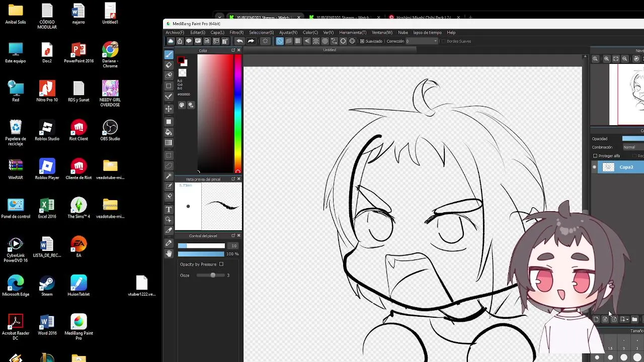Open the Capa(L) menu
The image size is (644, 362).
pos(217,33)
